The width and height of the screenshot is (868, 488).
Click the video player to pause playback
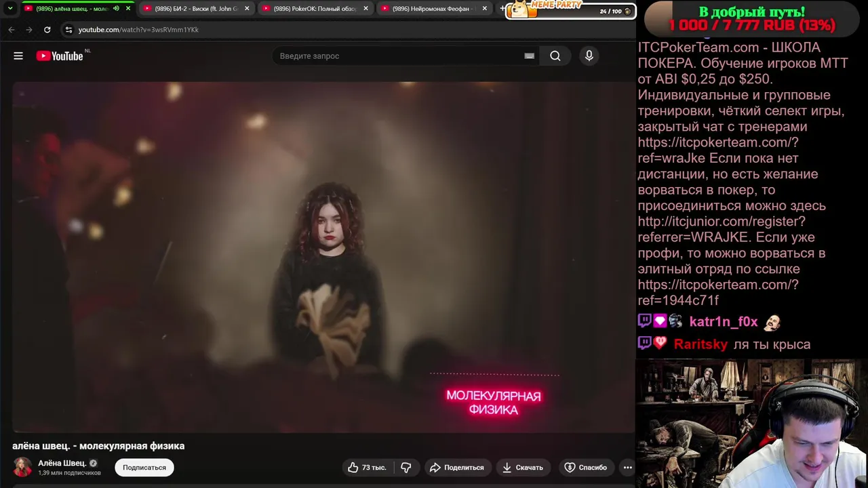(x=323, y=258)
